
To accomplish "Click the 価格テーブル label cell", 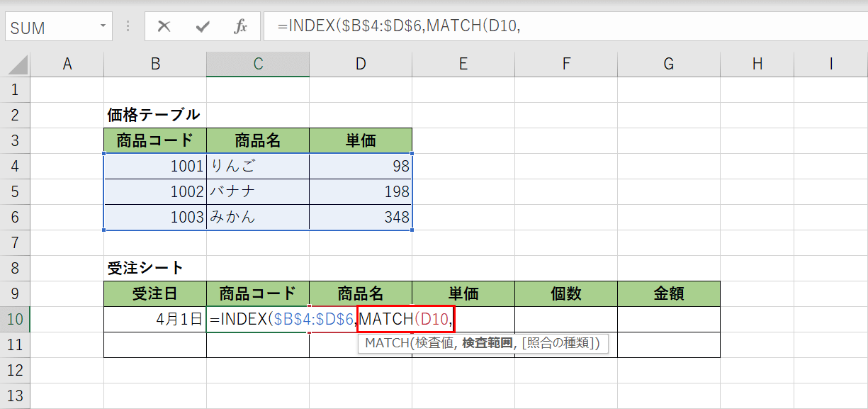I will pyautogui.click(x=155, y=114).
